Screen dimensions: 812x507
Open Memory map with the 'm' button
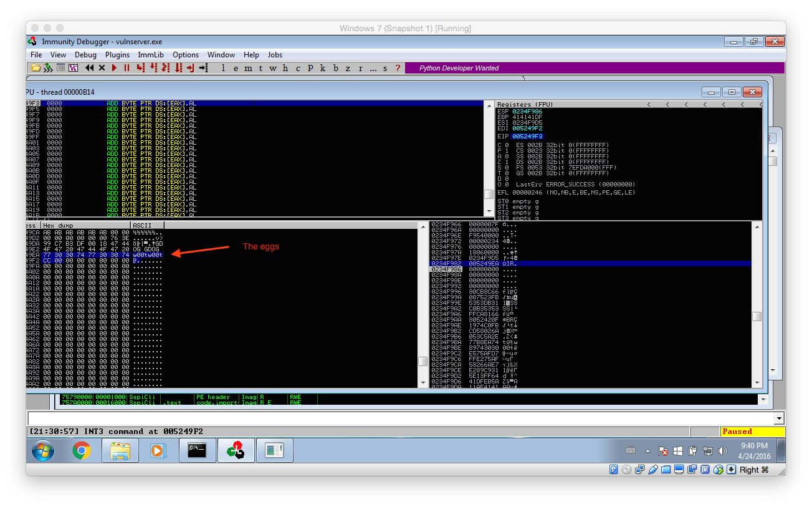248,68
